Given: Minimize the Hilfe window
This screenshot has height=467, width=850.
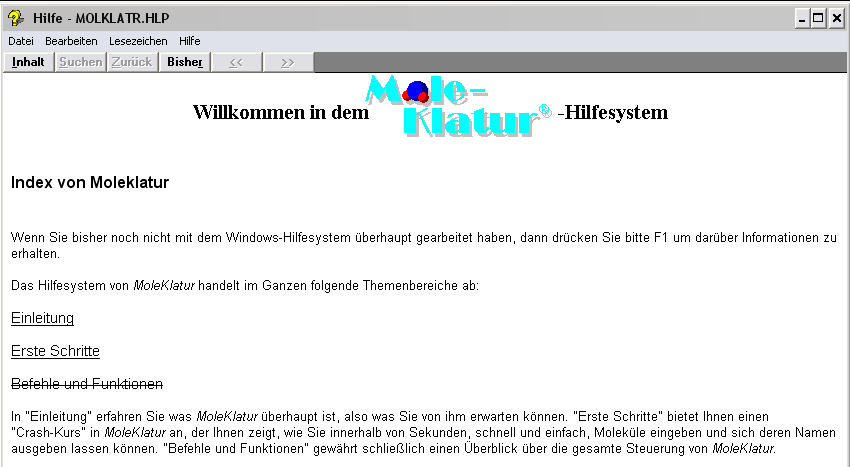Looking at the screenshot, I should 802,19.
